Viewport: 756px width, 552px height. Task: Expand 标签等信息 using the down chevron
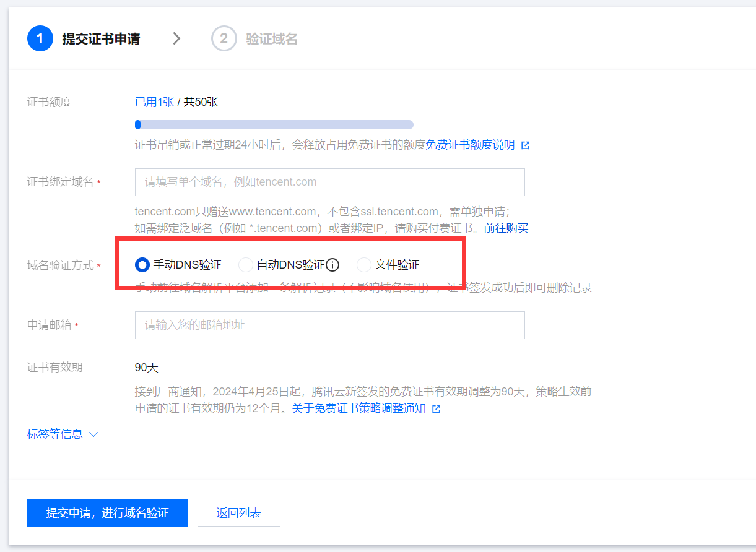(94, 434)
